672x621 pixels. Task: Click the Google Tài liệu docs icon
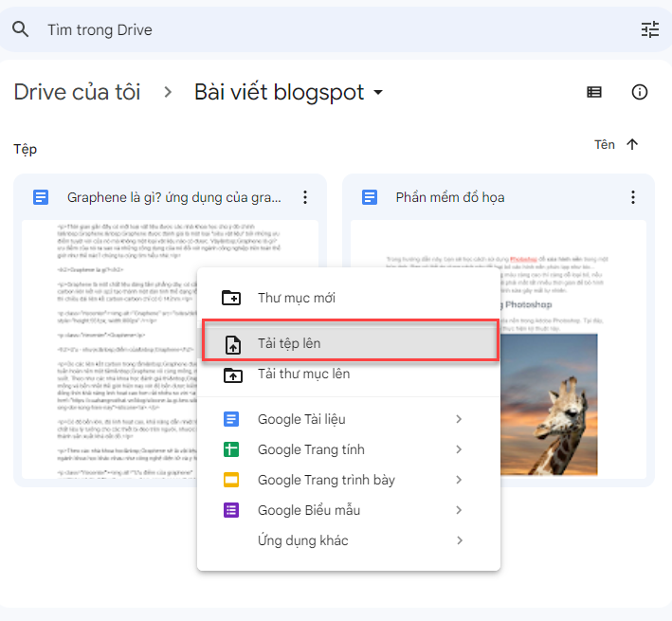point(231,419)
